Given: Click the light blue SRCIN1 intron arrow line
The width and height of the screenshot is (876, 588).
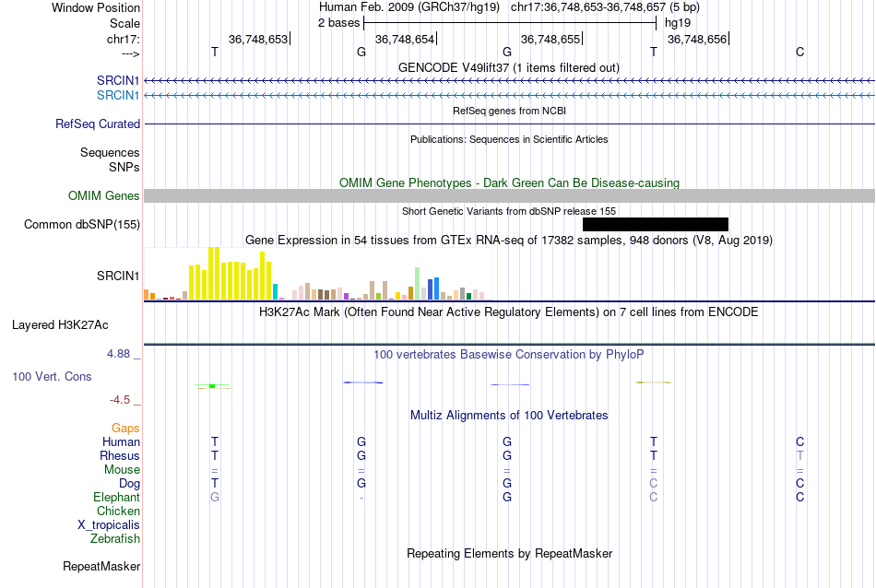Looking at the screenshot, I should pyautogui.click(x=509, y=96).
